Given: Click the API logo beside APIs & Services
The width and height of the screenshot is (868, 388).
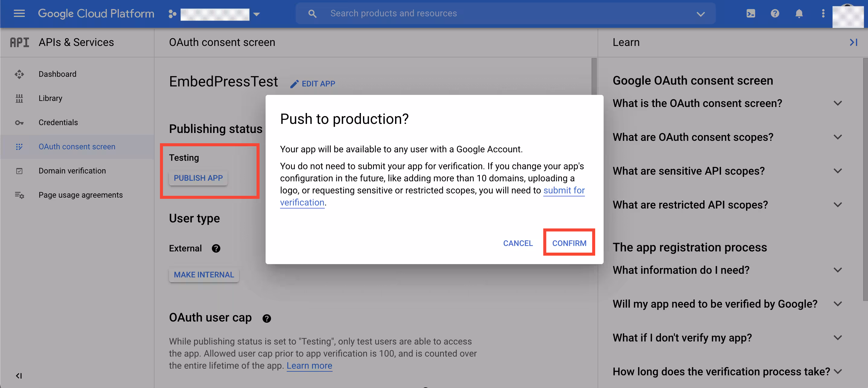Looking at the screenshot, I should (19, 42).
